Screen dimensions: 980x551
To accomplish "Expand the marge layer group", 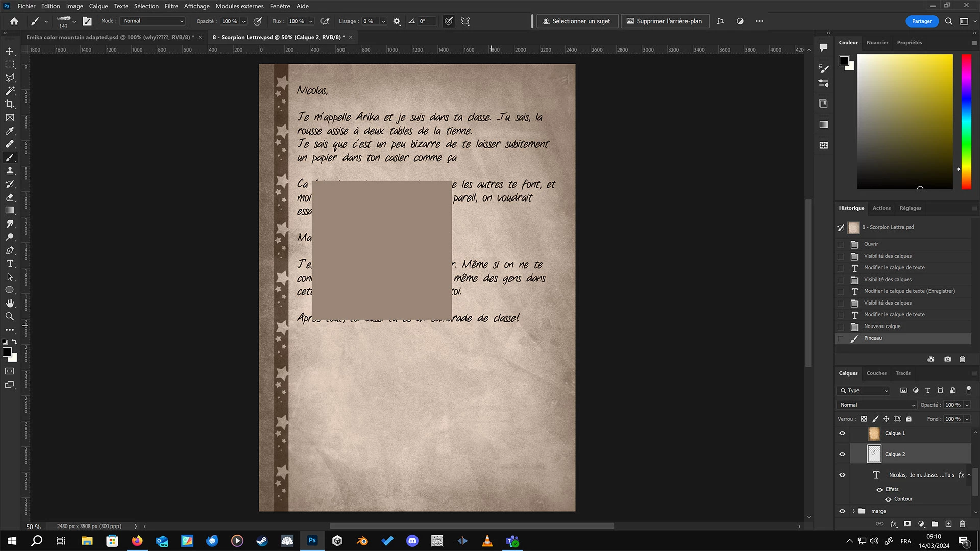I will [853, 511].
